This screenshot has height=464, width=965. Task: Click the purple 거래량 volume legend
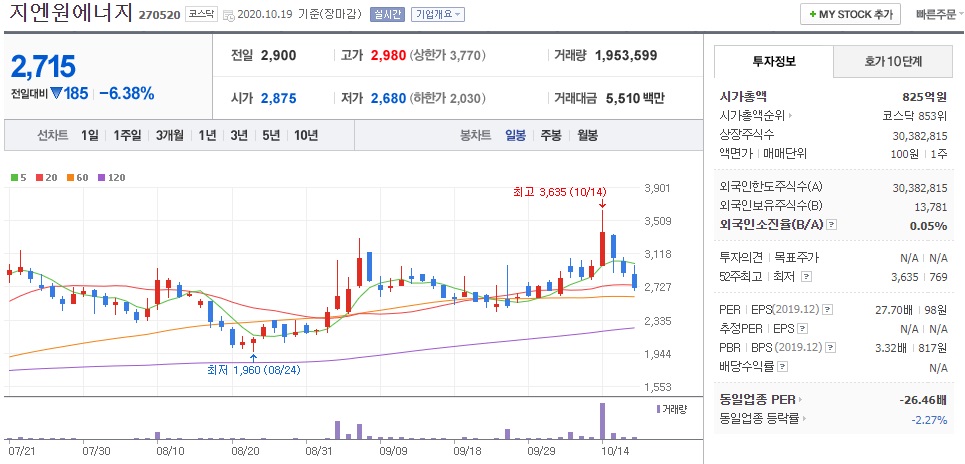[x=672, y=409]
